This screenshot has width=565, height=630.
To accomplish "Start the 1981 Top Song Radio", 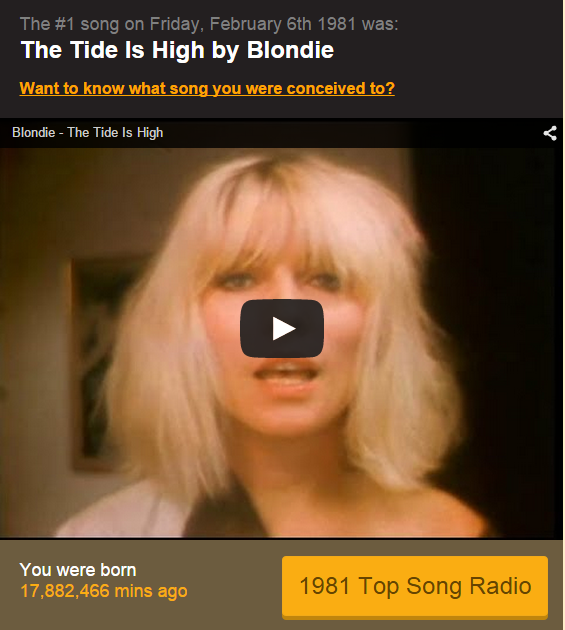I will coord(415,586).
